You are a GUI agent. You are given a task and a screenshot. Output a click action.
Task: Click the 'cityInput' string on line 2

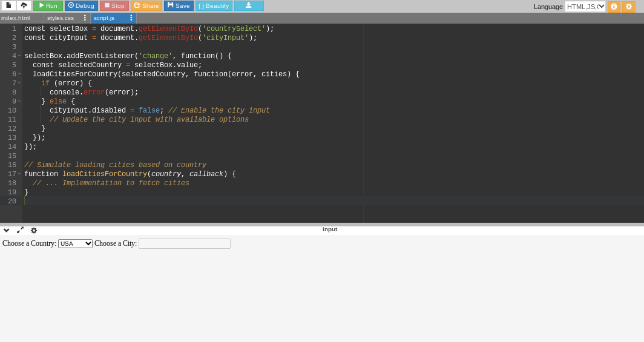(x=226, y=38)
